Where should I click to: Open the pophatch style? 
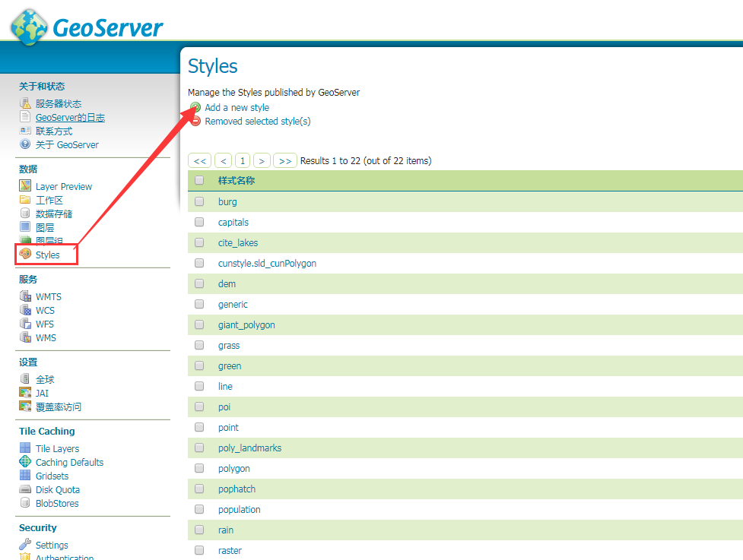tap(237, 489)
